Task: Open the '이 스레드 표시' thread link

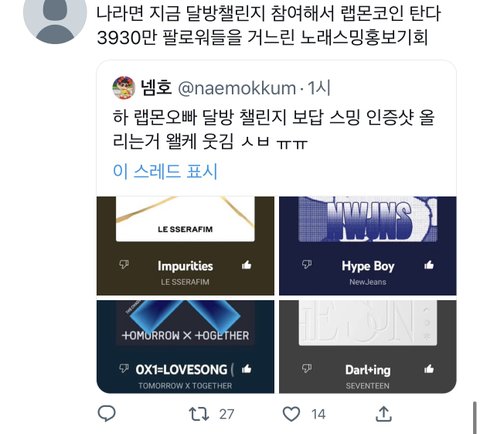Action: point(165,171)
